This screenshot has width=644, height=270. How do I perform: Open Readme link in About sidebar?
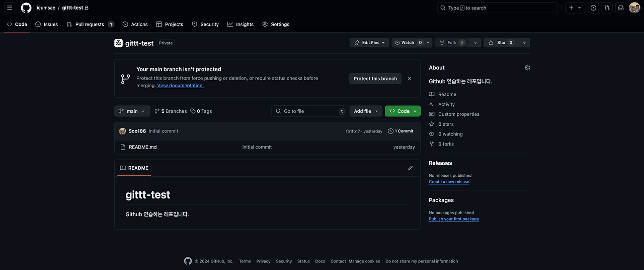443,94
